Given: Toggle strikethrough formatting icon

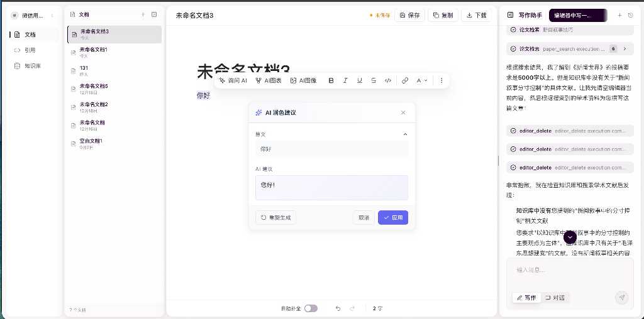Looking at the screenshot, I should coord(374,80).
